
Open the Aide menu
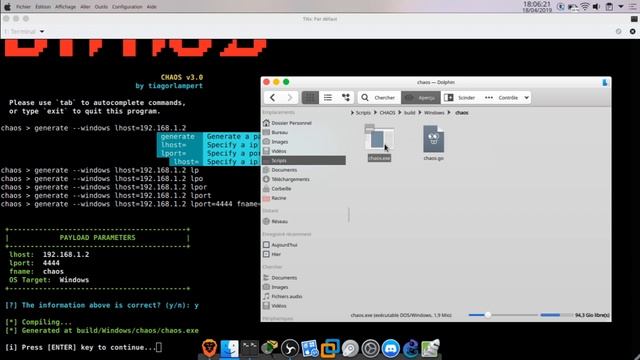click(151, 7)
